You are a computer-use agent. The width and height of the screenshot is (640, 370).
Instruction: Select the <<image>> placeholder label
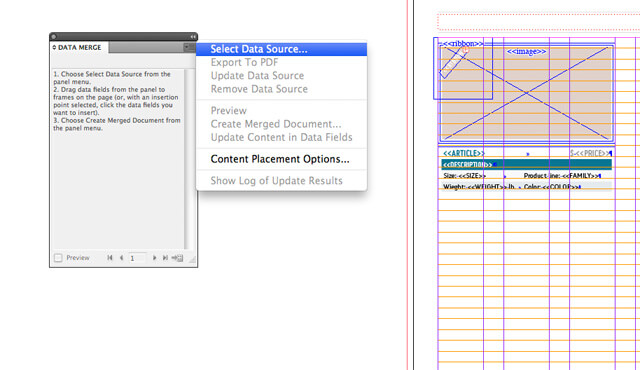[526, 51]
